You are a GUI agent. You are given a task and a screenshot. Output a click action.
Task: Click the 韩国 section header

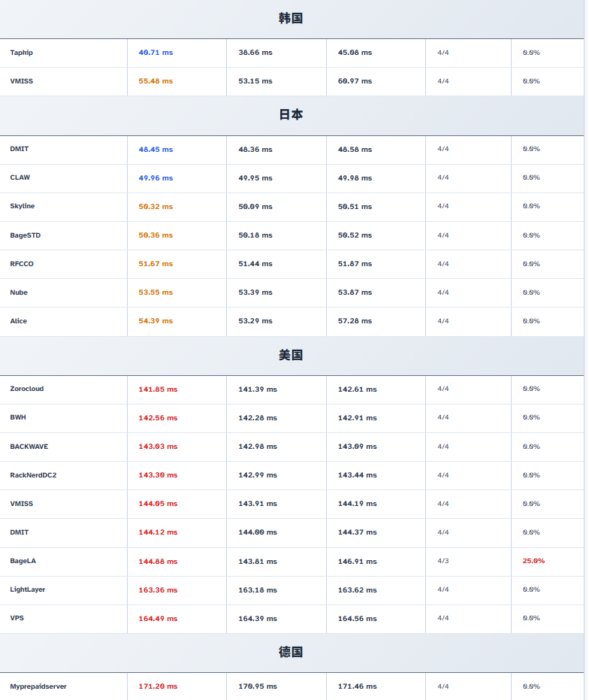[x=291, y=18]
